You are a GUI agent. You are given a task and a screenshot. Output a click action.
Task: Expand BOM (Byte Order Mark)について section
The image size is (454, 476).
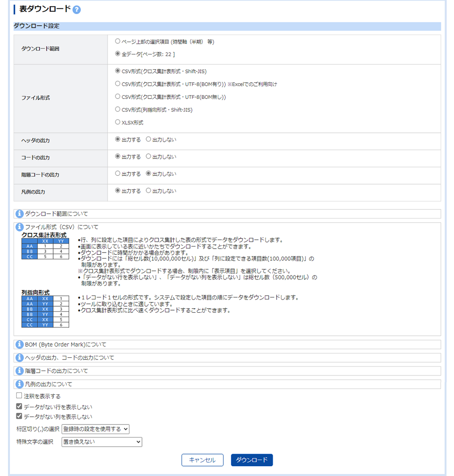(227, 345)
